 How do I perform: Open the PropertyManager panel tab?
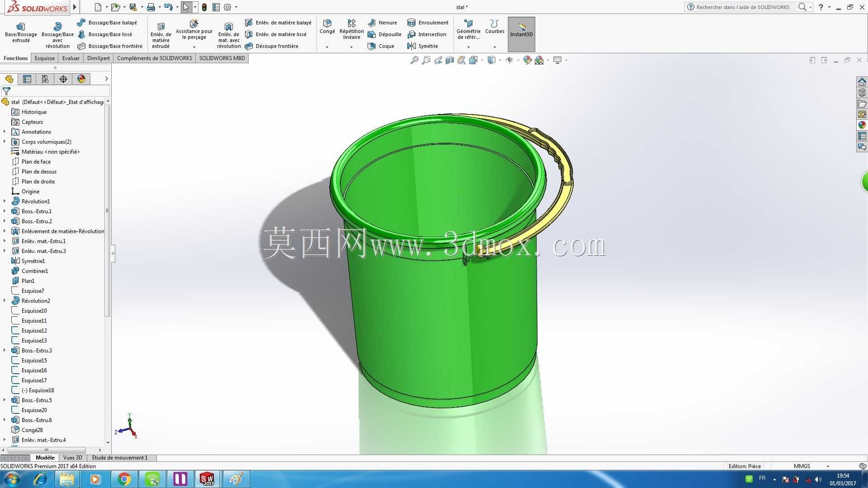point(27,79)
